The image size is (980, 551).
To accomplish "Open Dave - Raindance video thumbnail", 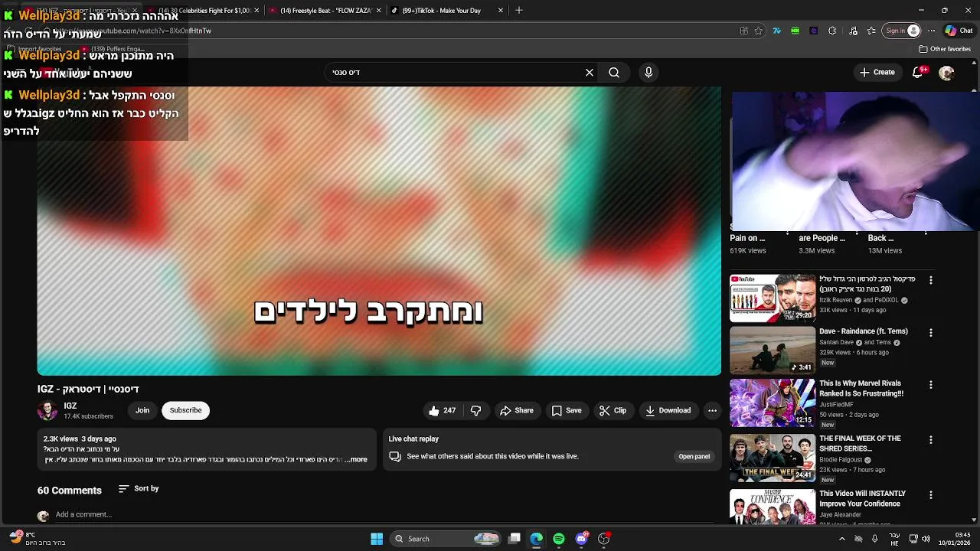I will [x=773, y=350].
